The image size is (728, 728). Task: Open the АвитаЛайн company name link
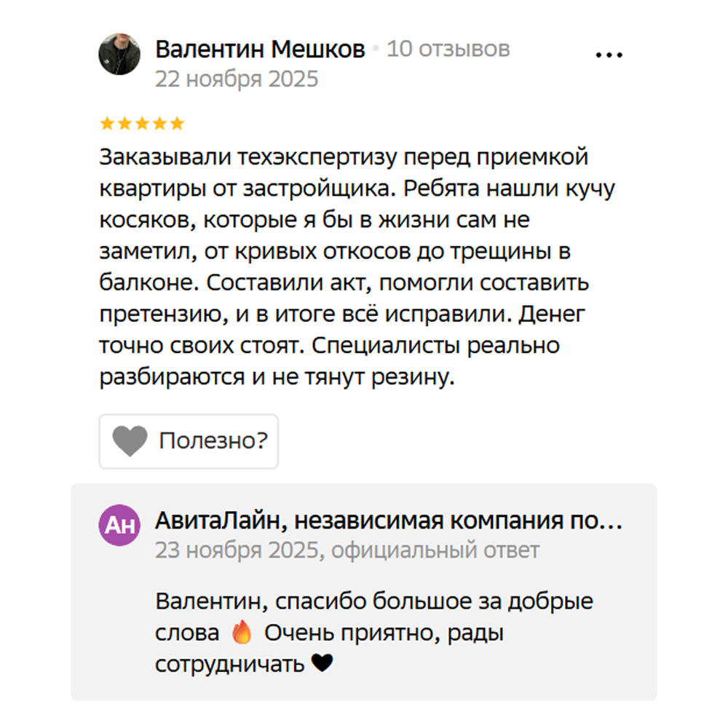[389, 521]
